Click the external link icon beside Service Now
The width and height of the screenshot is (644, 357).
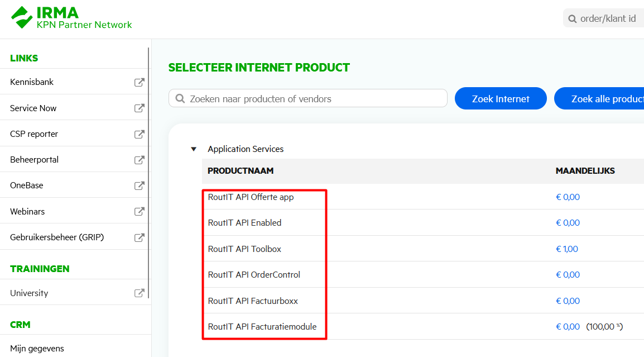click(140, 108)
